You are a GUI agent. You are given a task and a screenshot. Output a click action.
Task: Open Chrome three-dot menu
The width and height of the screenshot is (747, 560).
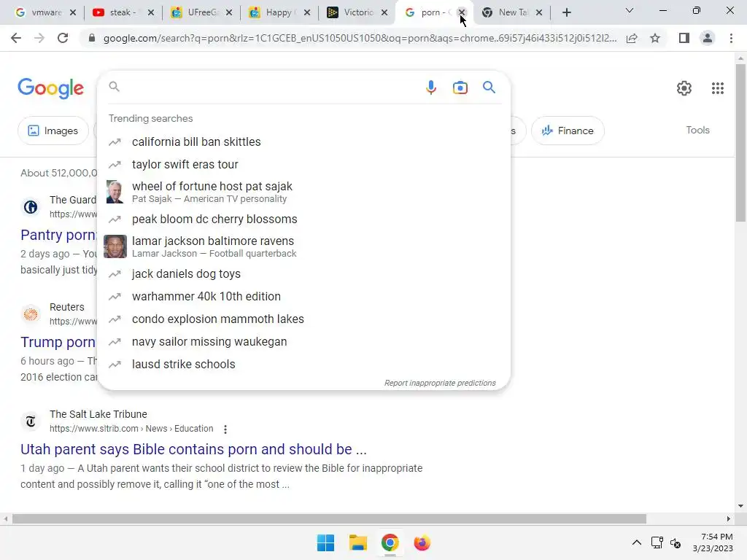731,38
